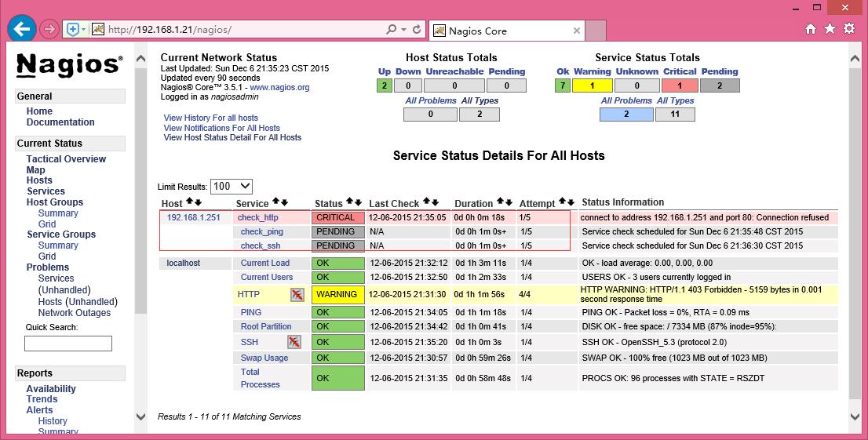This screenshot has width=868, height=440.
Task: Open the Availability report link
Action: [x=51, y=389]
